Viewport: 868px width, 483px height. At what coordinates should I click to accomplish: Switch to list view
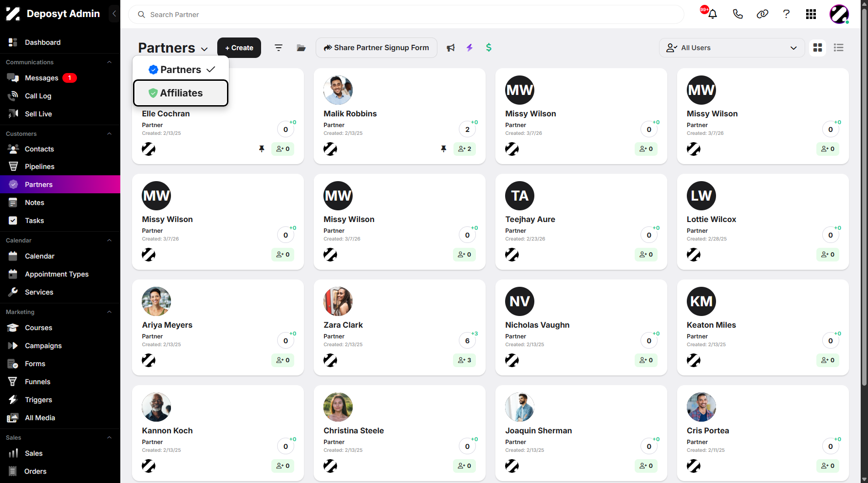tap(838, 48)
